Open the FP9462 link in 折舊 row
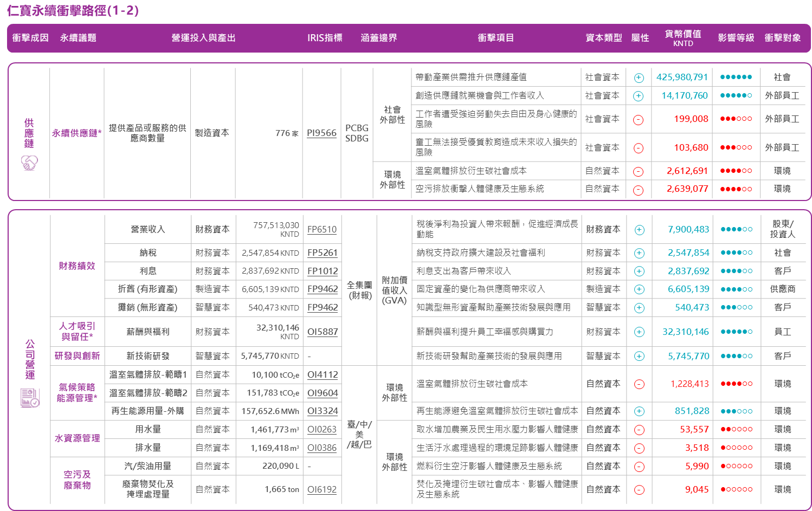The image size is (812, 511). tap(323, 289)
